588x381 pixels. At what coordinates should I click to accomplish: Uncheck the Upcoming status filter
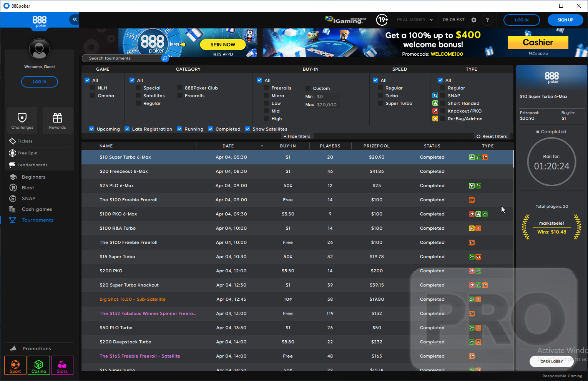point(91,129)
